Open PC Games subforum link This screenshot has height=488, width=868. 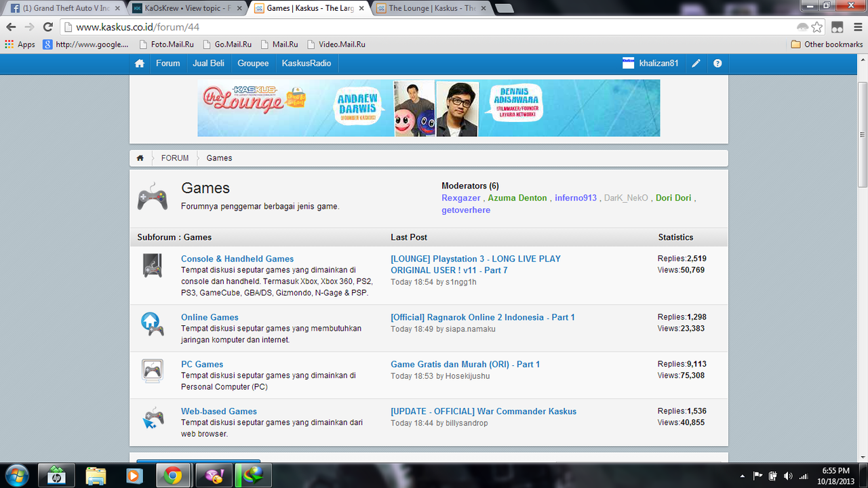pyautogui.click(x=202, y=364)
